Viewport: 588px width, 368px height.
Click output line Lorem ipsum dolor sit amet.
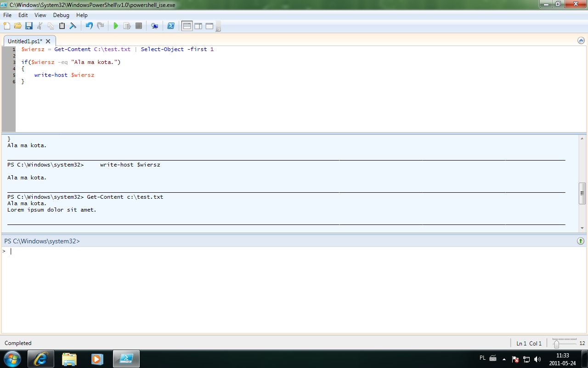point(52,210)
